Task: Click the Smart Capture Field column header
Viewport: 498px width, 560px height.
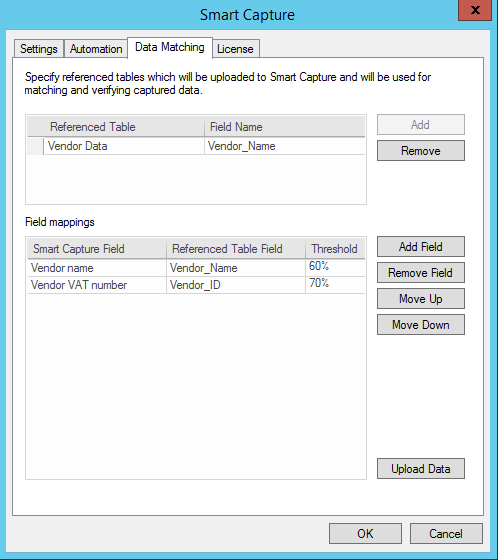Action: 97,249
